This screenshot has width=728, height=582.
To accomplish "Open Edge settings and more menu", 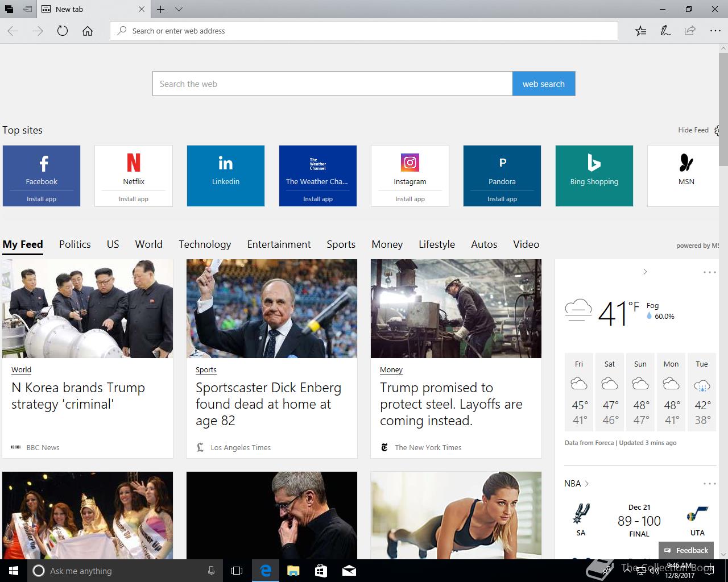I will point(715,31).
